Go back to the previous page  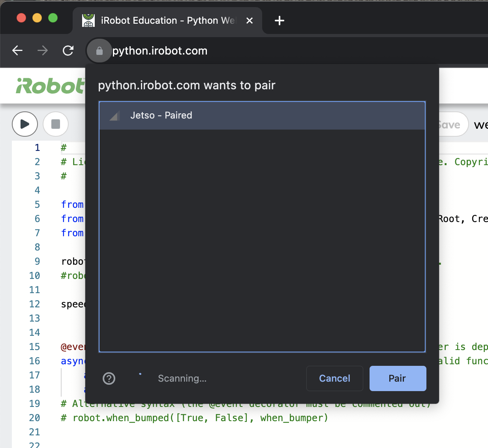[x=17, y=51]
